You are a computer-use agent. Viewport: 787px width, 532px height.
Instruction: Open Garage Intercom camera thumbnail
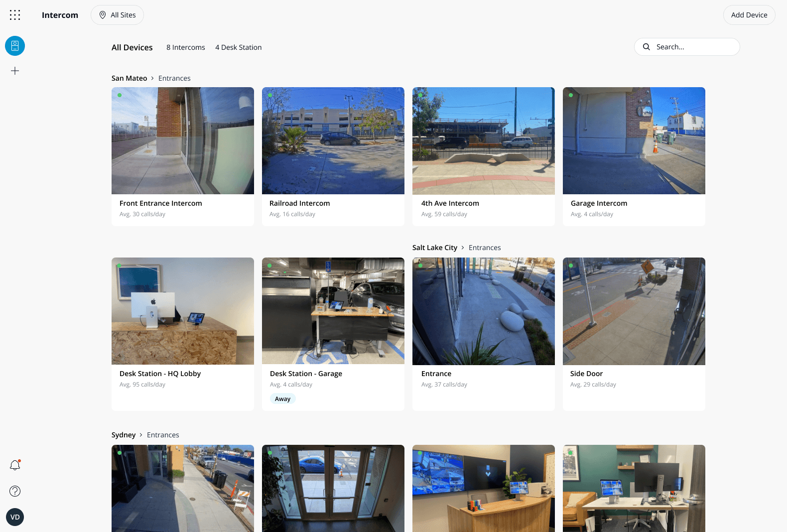634,141
